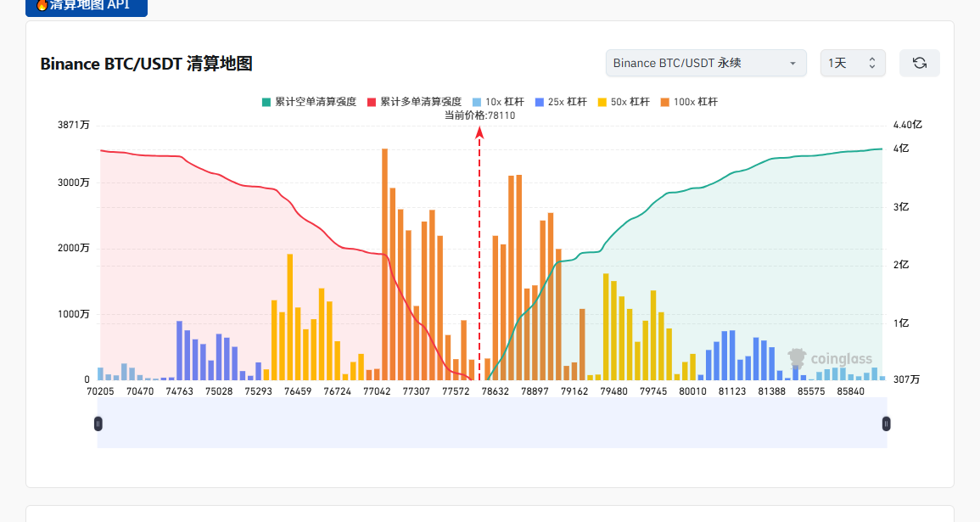Click the 当前价格:78110 label
The image size is (980, 522).
(x=479, y=115)
